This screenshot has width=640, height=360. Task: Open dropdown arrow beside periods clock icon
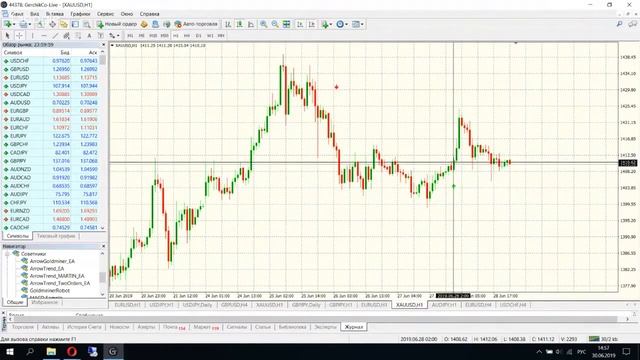coord(347,24)
